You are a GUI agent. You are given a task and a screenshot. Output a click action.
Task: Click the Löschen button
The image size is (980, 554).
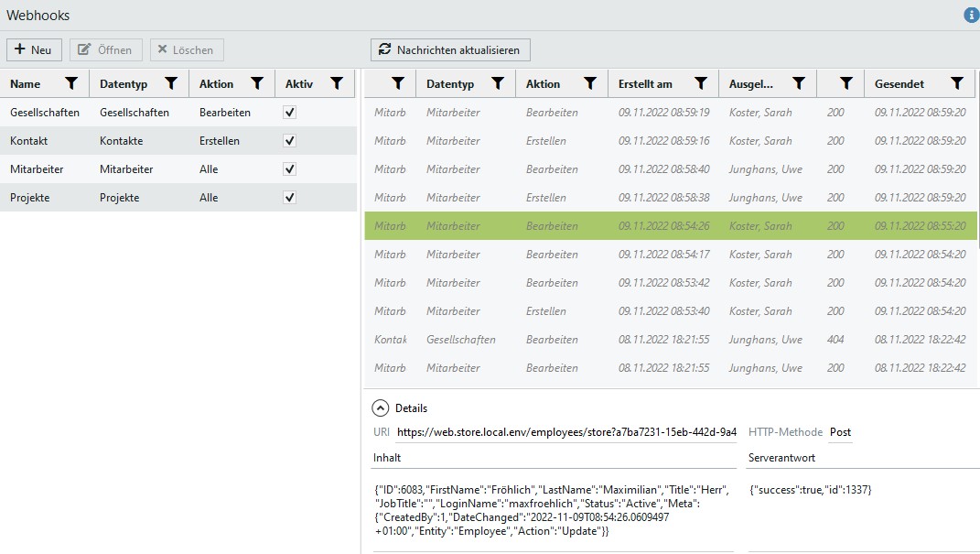pos(187,49)
